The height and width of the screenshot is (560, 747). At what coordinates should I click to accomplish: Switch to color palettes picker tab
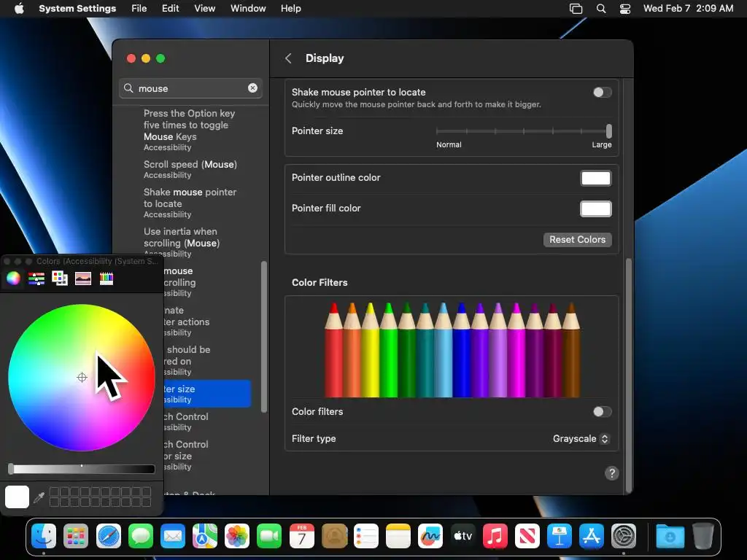click(x=60, y=278)
